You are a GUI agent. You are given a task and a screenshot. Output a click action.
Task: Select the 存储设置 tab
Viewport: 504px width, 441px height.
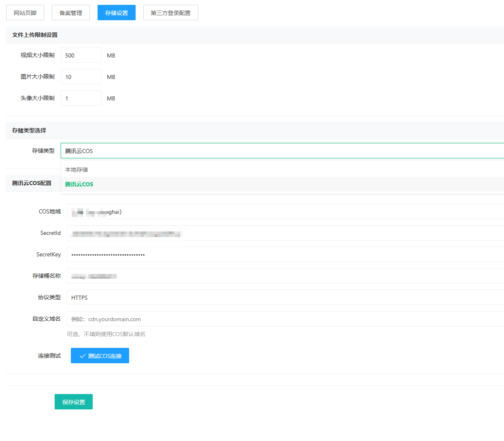[117, 13]
